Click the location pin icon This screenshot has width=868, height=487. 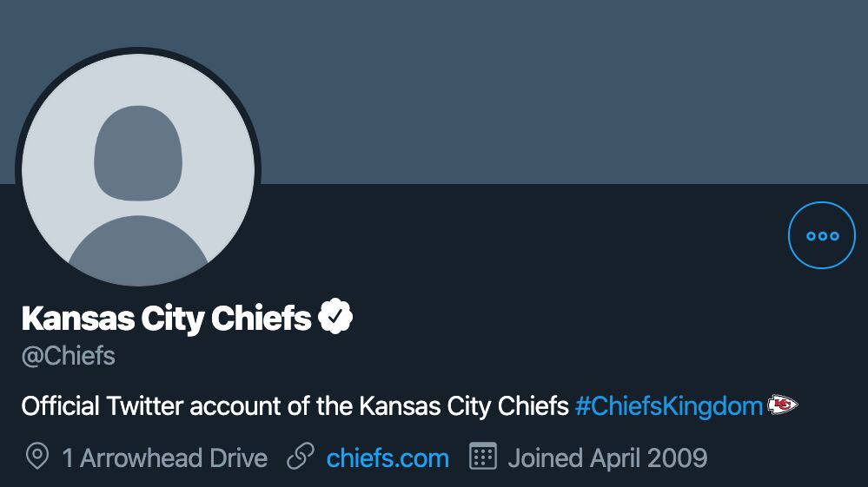click(36, 457)
